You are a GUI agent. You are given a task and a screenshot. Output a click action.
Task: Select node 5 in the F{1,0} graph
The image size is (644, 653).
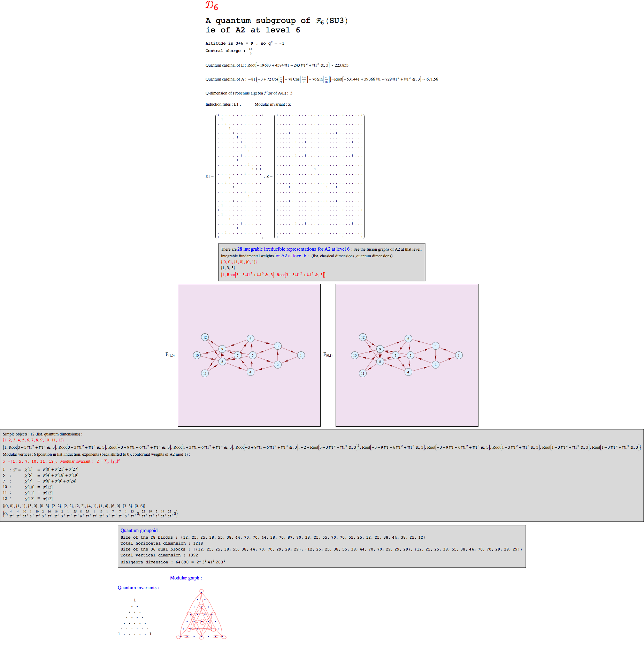pyautogui.click(x=253, y=355)
